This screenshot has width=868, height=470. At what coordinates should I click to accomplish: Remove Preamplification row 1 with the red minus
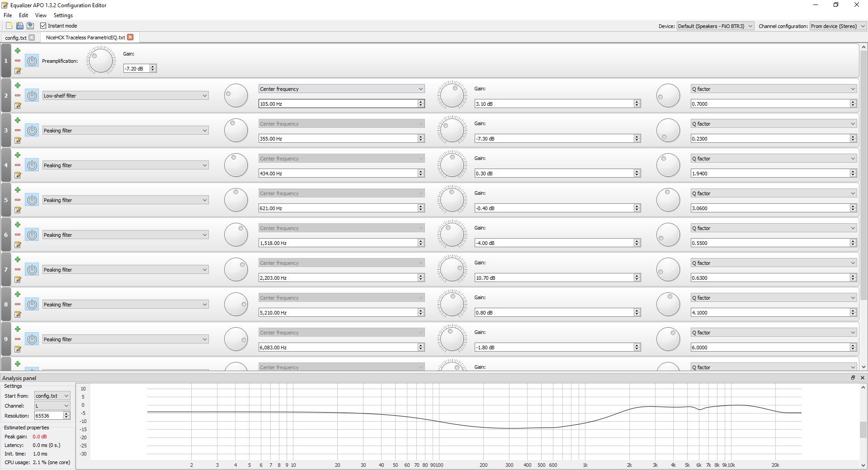click(18, 61)
